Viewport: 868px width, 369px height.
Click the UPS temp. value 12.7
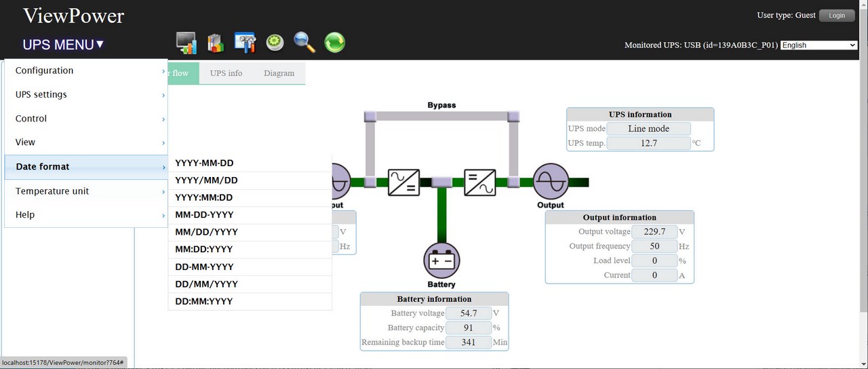(649, 143)
